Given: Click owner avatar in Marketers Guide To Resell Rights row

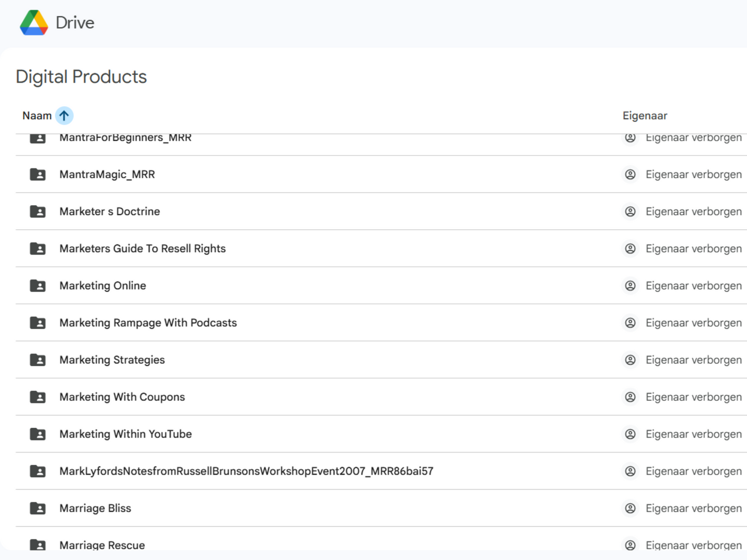Looking at the screenshot, I should coord(630,249).
